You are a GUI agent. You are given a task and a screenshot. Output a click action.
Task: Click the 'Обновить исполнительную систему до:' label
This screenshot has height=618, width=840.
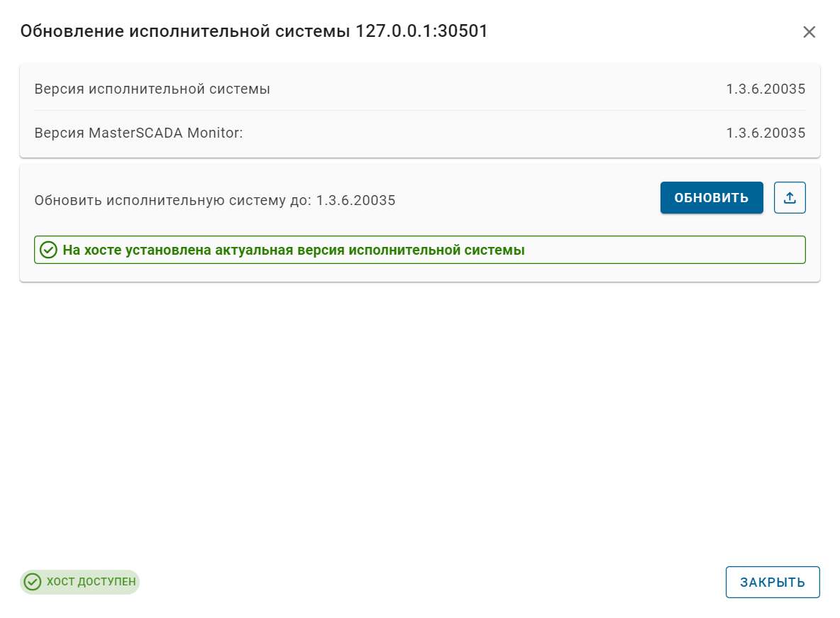click(x=172, y=201)
